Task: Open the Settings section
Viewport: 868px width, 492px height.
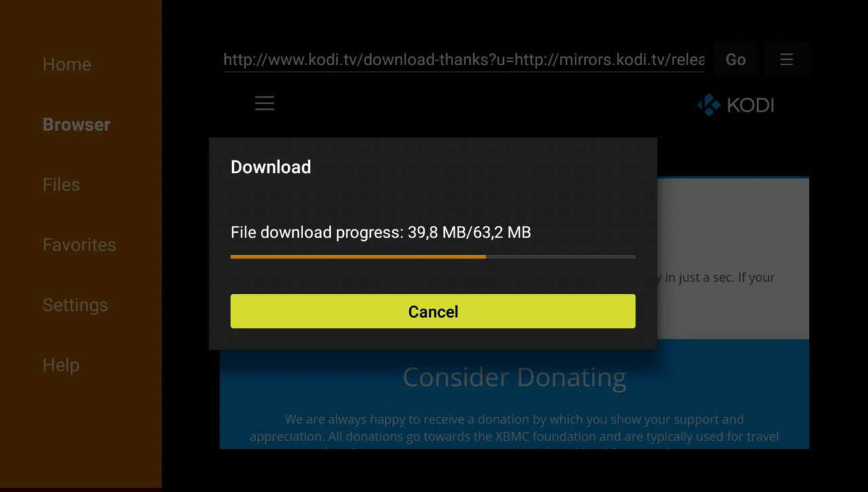Action: pyautogui.click(x=75, y=305)
